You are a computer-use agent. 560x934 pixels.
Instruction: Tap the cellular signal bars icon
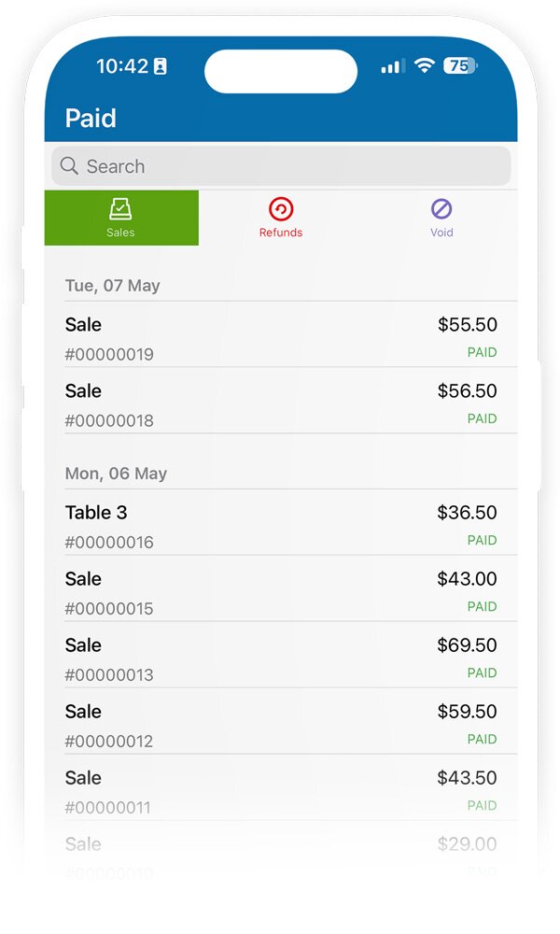click(393, 66)
